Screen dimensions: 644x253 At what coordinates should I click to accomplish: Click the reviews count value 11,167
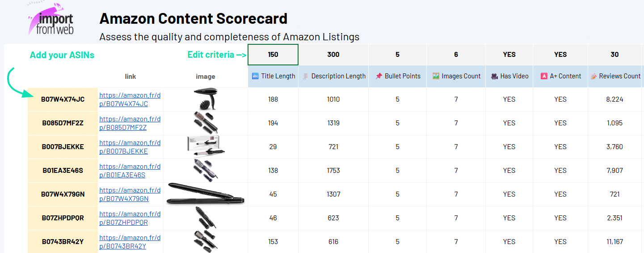[x=615, y=242]
